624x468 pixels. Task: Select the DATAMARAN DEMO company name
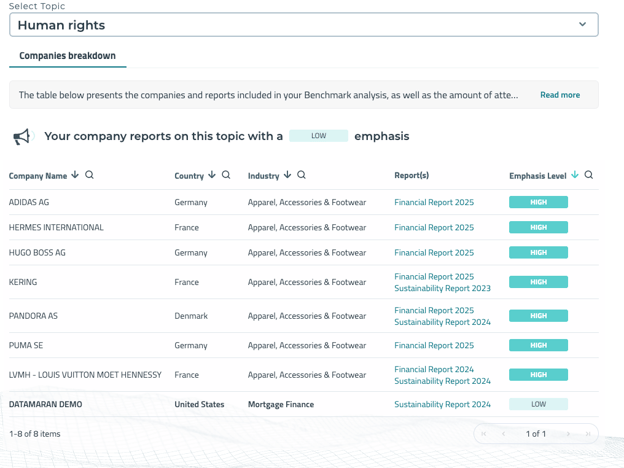[x=45, y=404]
